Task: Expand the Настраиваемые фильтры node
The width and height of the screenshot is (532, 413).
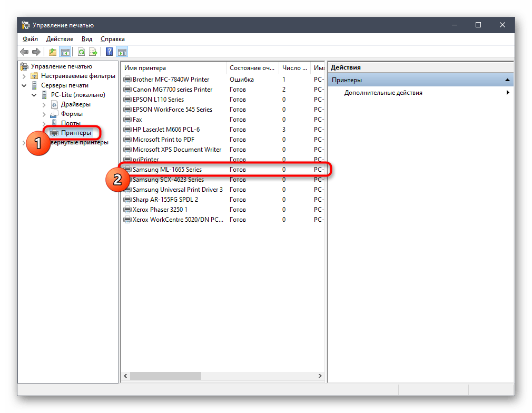Action: [24, 76]
